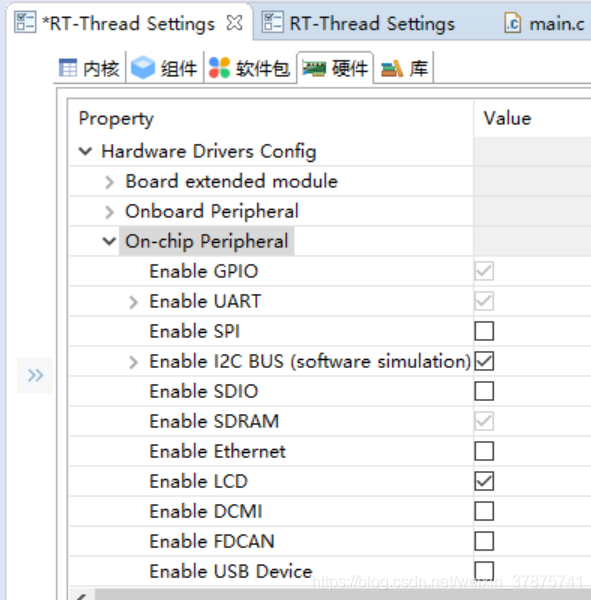
Task: Select the Enable USB Device row label
Action: 231,571
